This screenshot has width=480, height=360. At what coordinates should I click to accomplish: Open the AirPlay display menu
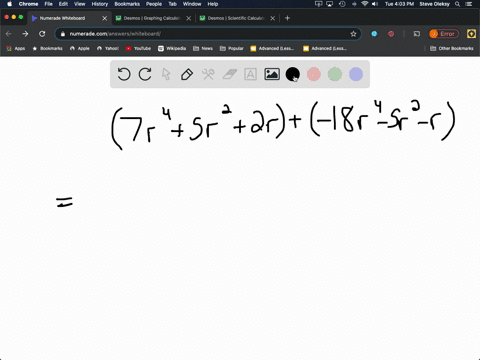(x=330, y=4)
